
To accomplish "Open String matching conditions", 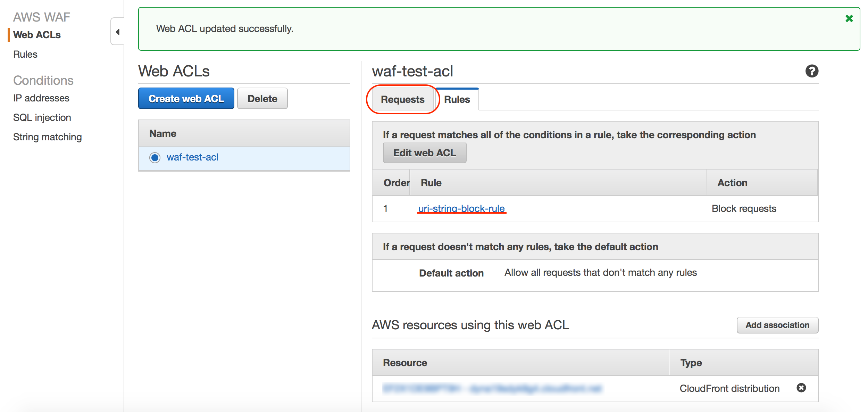I will (48, 137).
